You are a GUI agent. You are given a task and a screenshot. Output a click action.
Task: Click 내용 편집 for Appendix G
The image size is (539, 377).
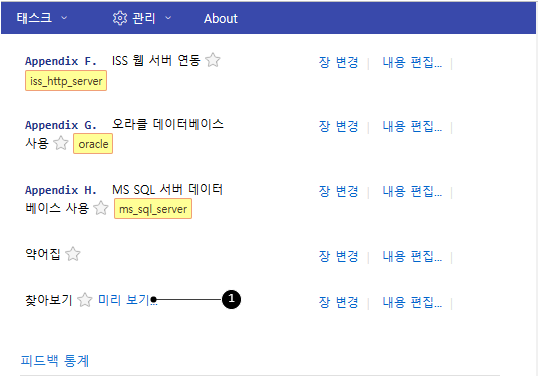(x=412, y=126)
